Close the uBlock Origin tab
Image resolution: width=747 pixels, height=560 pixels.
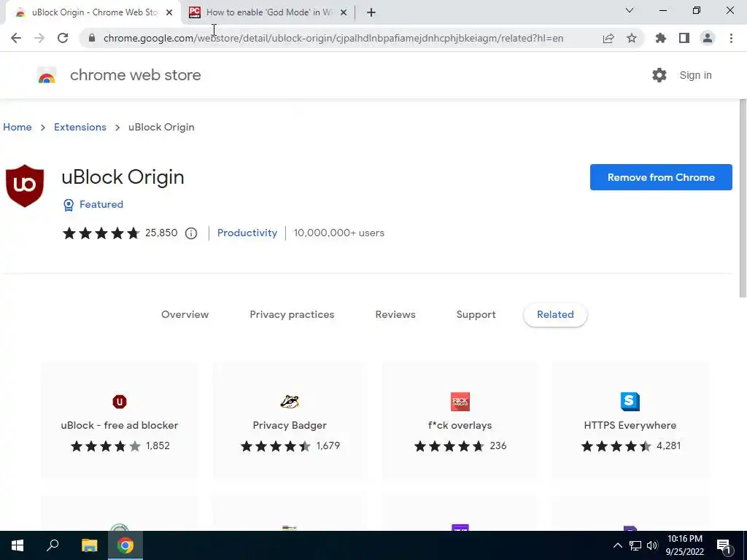[169, 12]
